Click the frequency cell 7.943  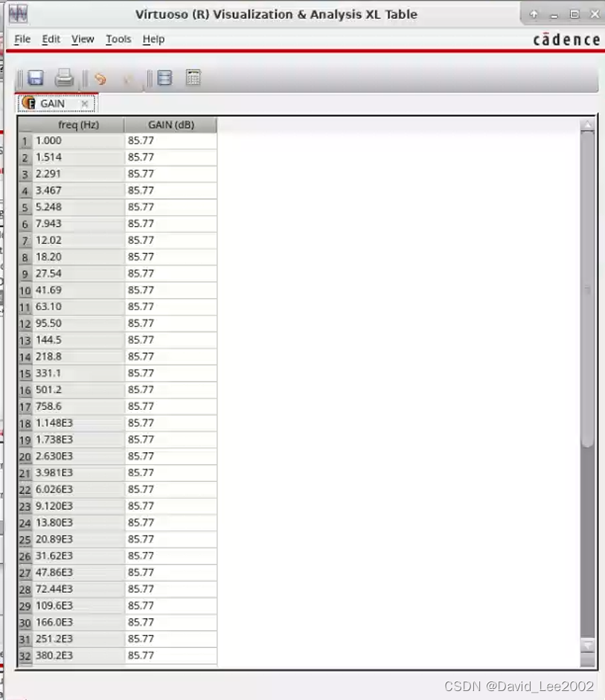[x=79, y=223]
